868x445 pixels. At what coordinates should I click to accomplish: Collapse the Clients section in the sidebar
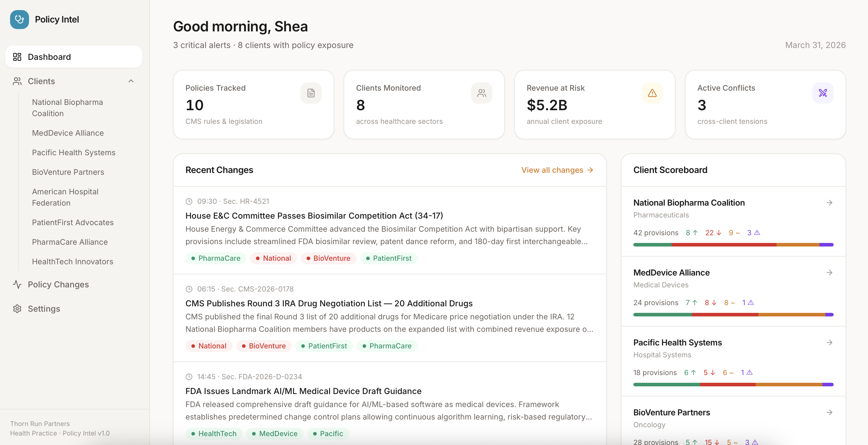click(131, 81)
